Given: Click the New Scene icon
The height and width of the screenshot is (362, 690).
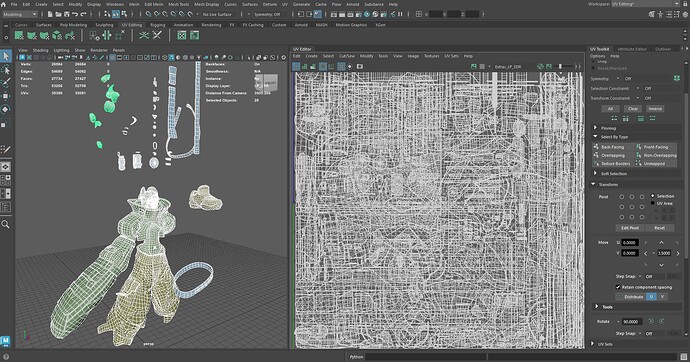Looking at the screenshot, I should pos(50,14).
